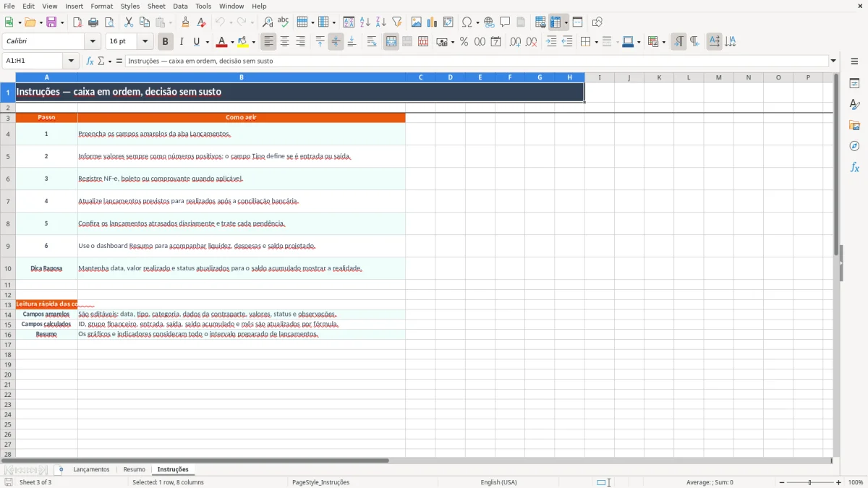Viewport: 868px width, 488px height.
Task: Select column C header
Action: [x=420, y=77]
